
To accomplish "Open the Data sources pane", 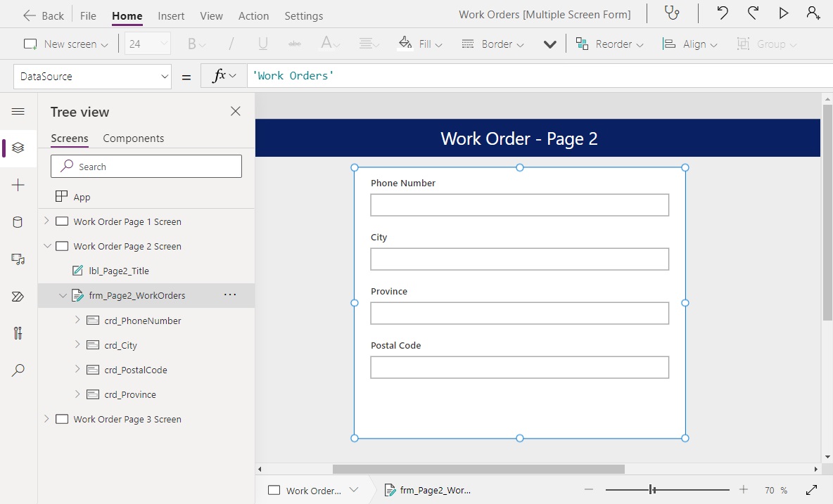I will [18, 221].
